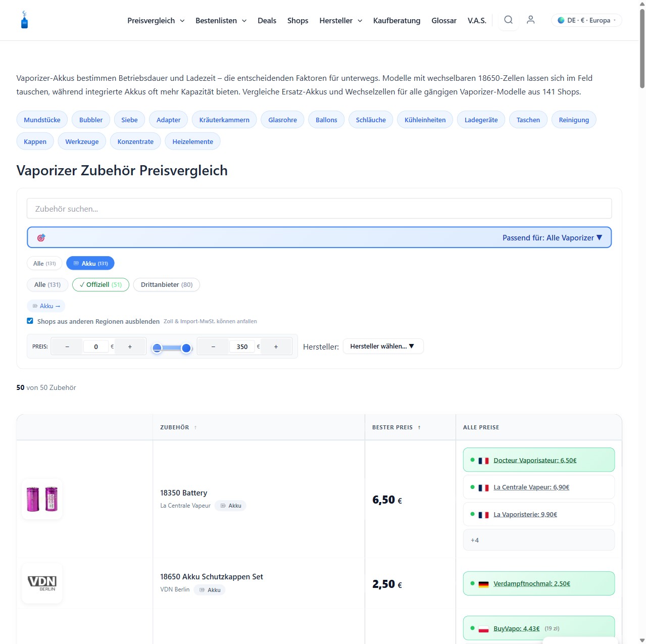The image size is (646, 644).
Task: Open the Deals menu item
Action: point(267,21)
